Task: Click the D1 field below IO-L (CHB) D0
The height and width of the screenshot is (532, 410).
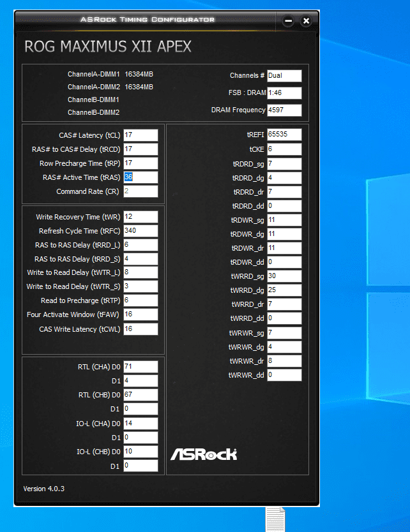Action: coord(140,466)
